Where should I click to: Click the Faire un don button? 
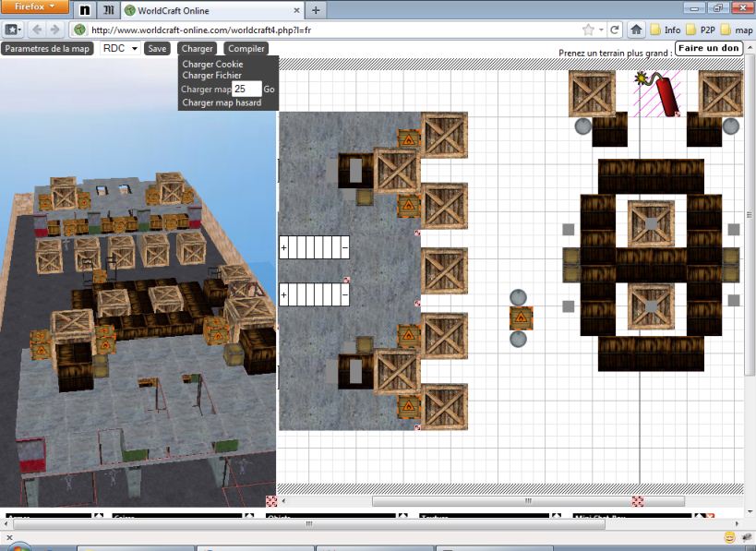709,48
